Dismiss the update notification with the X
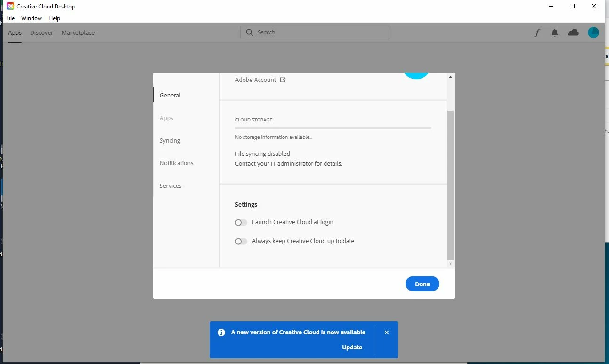609x364 pixels. [x=387, y=332]
